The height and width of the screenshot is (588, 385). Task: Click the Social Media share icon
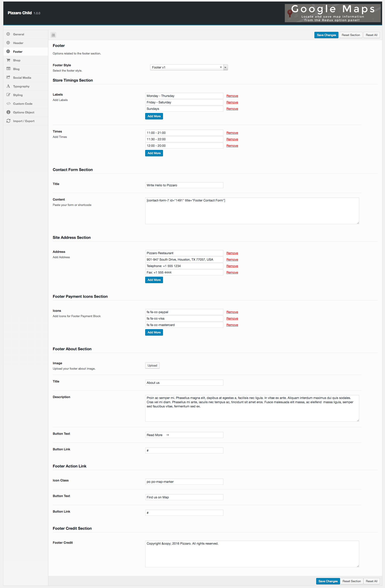pyautogui.click(x=8, y=77)
